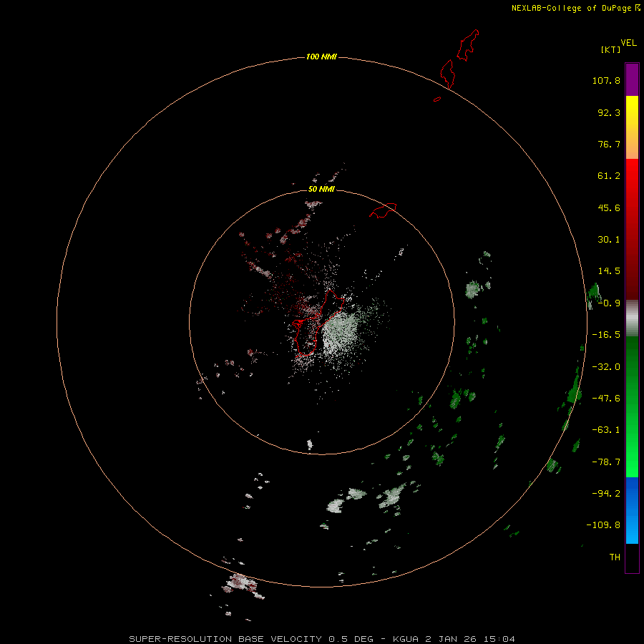644x644 pixels.
Task: Click the VEL legend title
Action: [x=628, y=43]
